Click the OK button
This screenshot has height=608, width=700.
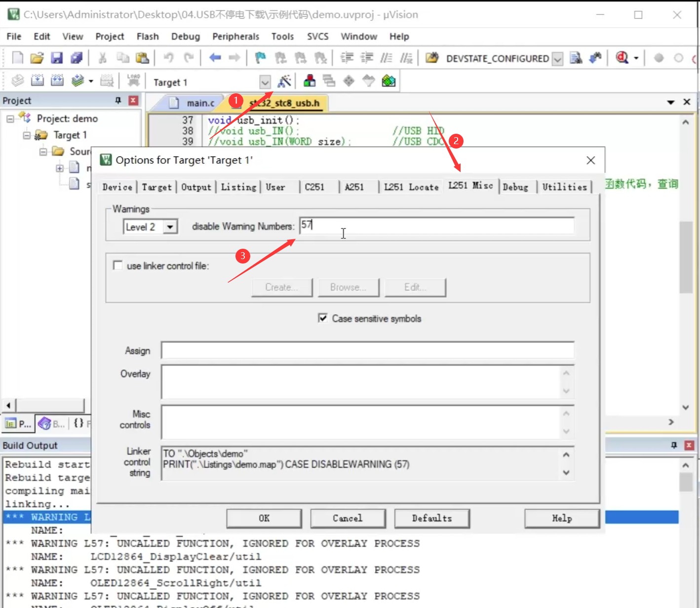(264, 518)
